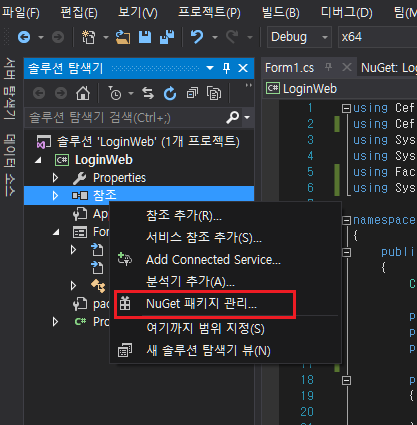Open the pending changes filter dropdown arrow
Image resolution: width=417 pixels, height=425 pixels.
(131, 93)
